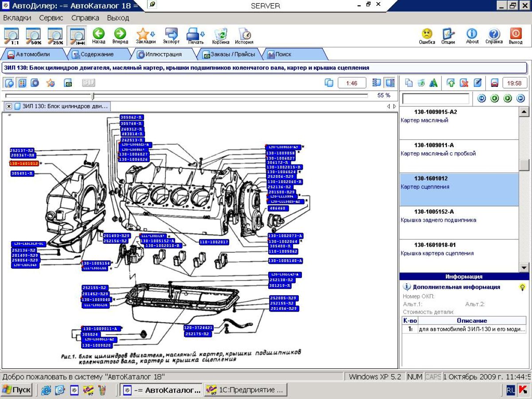
Task: Select the ЗИЛ 130: Блок цилиндров document tab
Action: point(62,106)
